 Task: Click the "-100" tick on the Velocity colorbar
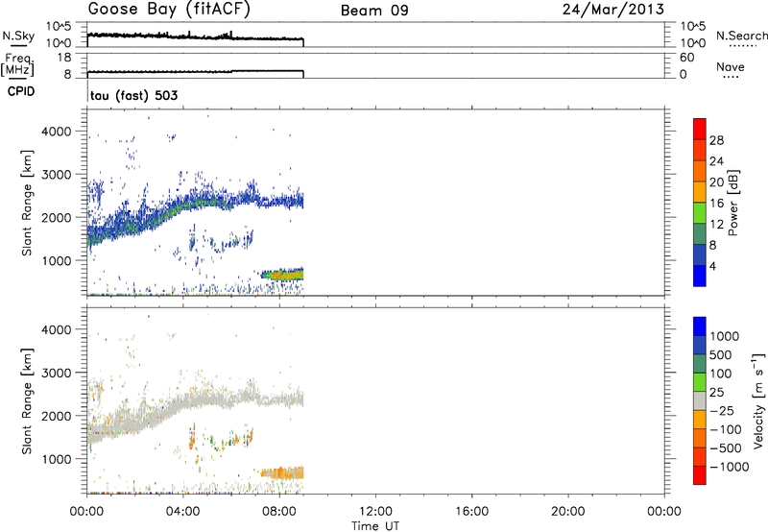(x=726, y=429)
